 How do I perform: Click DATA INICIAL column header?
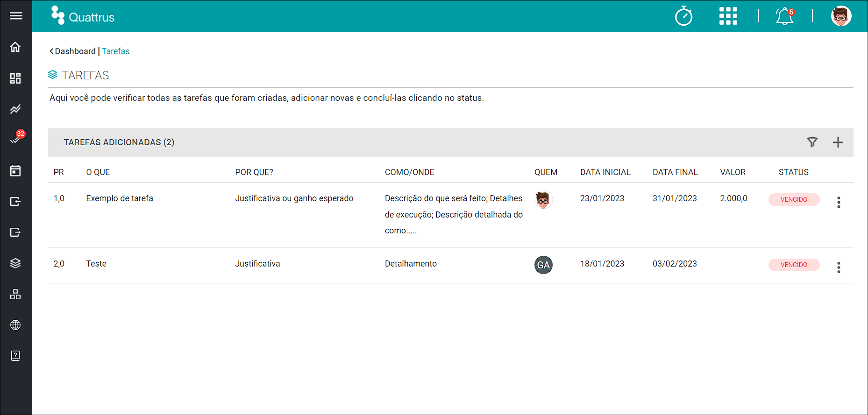(605, 172)
